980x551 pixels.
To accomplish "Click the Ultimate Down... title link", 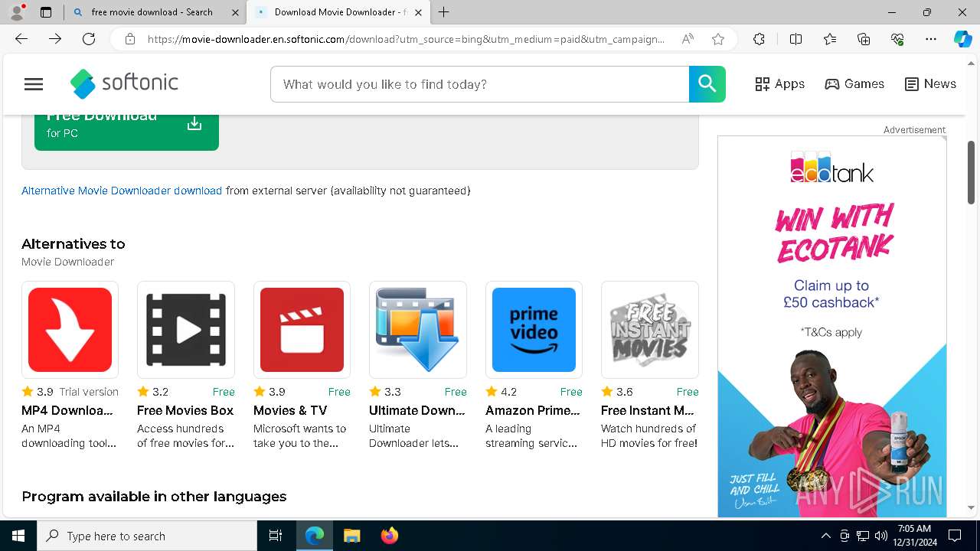I will [x=417, y=410].
